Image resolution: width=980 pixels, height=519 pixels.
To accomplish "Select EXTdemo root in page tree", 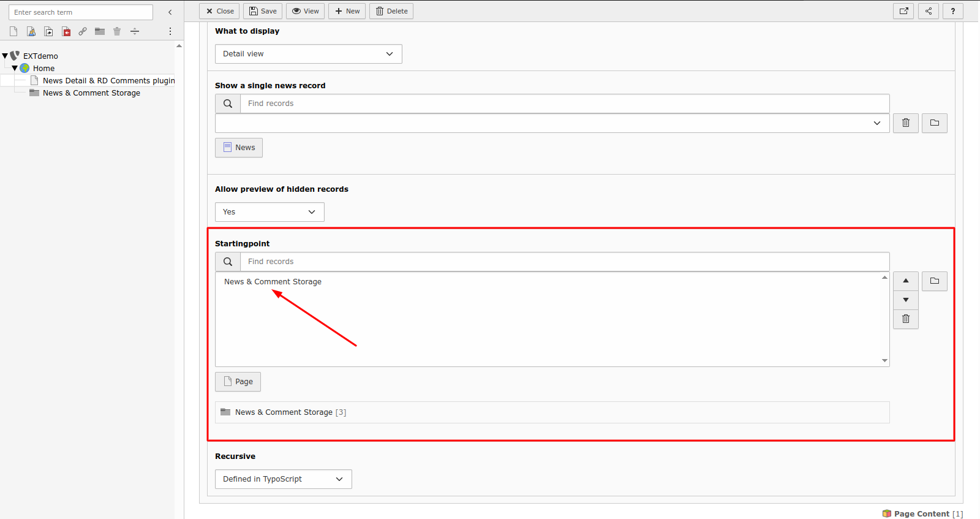I will [40, 56].
